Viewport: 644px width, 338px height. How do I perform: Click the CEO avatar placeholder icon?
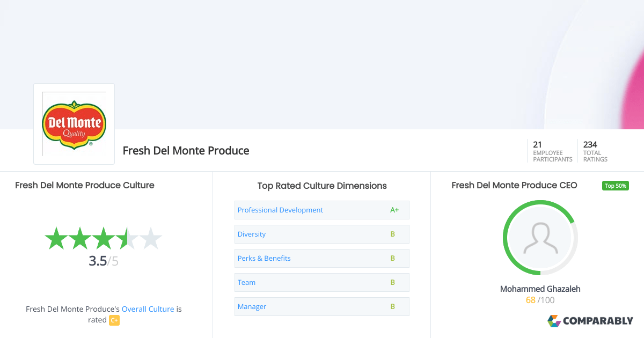[x=540, y=238]
